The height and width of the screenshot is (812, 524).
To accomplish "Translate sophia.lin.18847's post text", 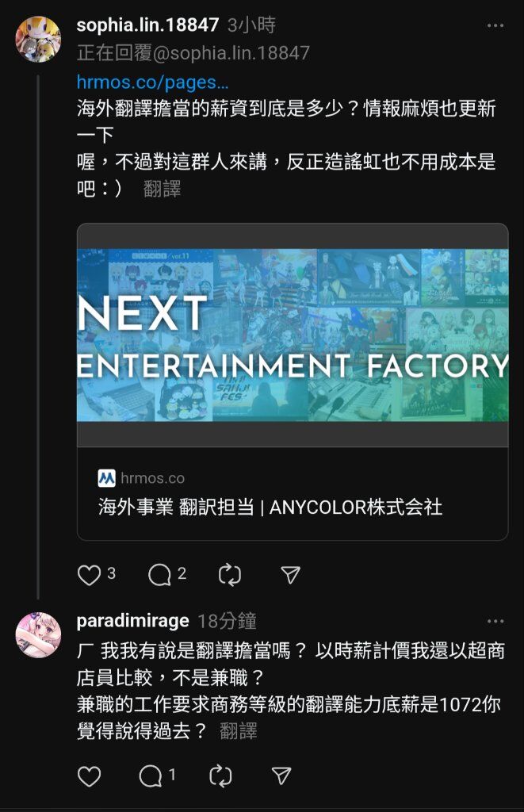I will pos(162,189).
